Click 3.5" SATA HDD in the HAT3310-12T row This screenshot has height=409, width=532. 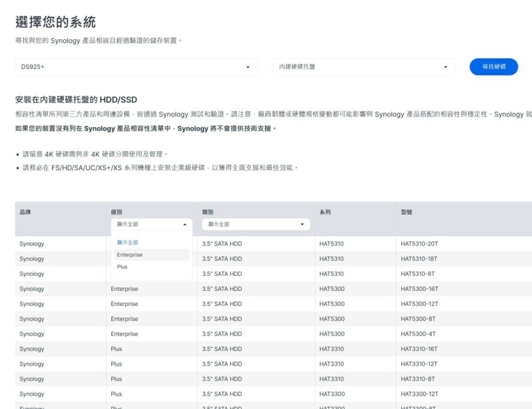click(x=222, y=364)
